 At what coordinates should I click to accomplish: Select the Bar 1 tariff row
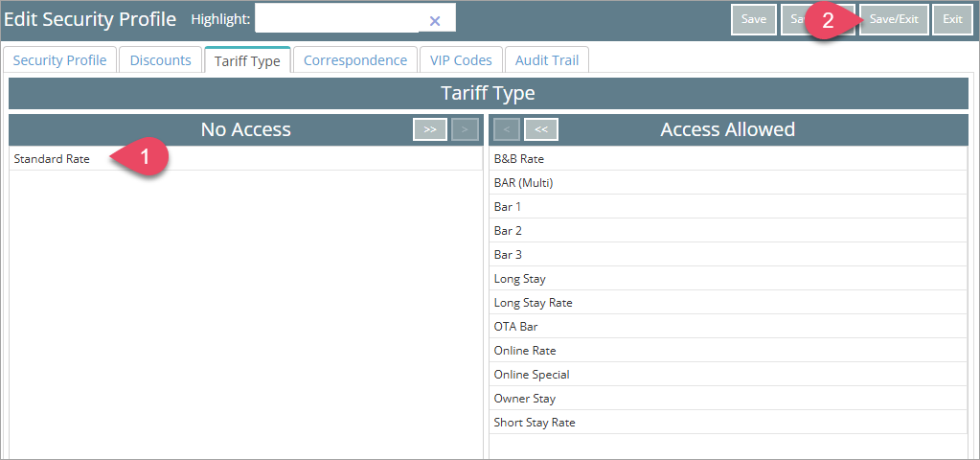tap(728, 207)
